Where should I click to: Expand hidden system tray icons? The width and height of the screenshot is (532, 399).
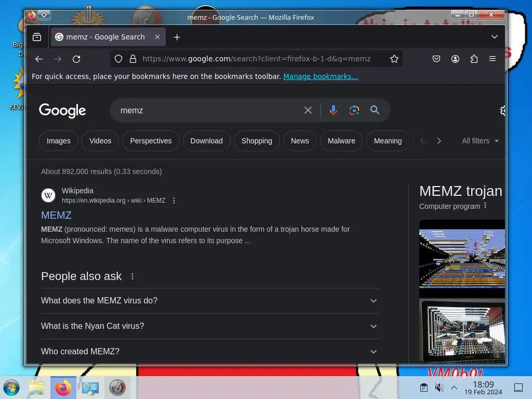(x=454, y=388)
